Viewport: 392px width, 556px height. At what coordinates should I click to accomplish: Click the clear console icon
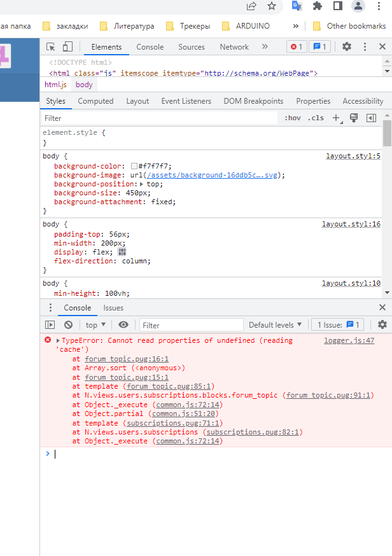[x=68, y=324]
